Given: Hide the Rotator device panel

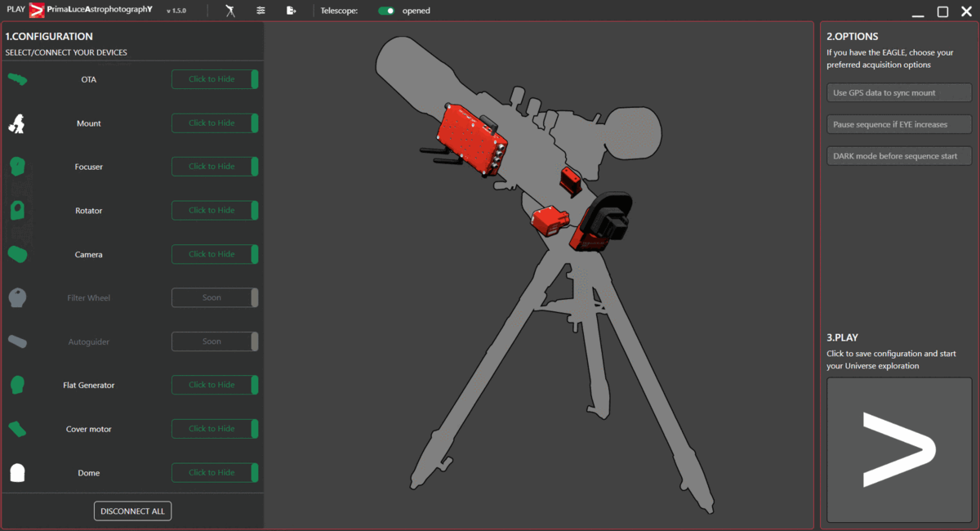Looking at the screenshot, I should [214, 211].
